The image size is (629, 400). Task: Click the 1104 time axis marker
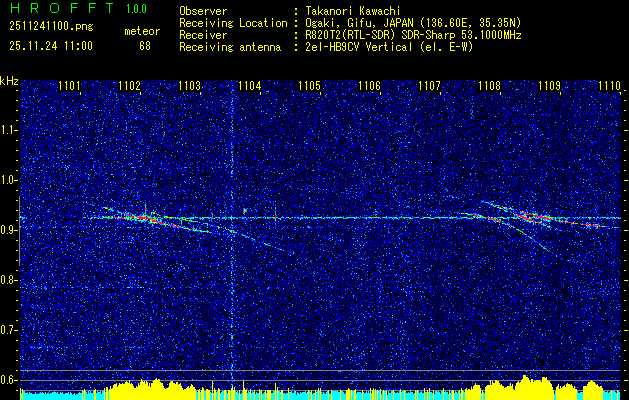(250, 85)
